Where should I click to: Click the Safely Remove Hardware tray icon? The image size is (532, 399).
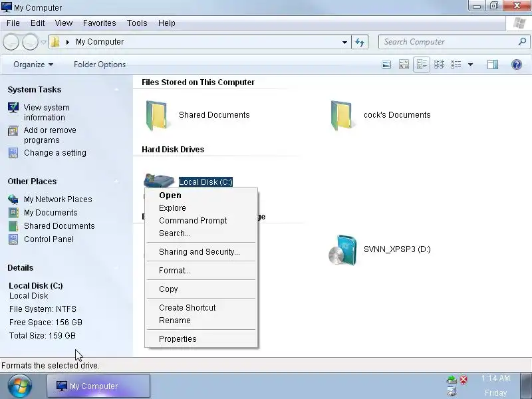point(452,379)
